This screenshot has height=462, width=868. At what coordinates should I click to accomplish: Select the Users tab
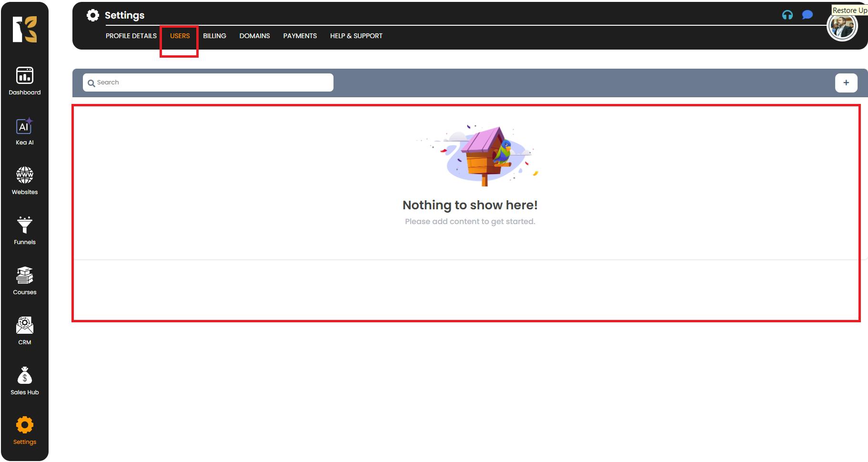[x=180, y=36]
